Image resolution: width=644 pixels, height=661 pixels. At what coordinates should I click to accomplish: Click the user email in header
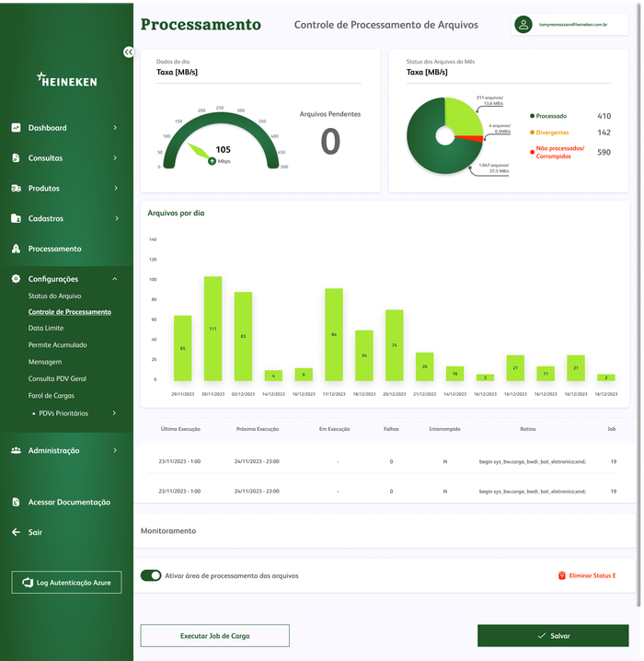click(573, 25)
